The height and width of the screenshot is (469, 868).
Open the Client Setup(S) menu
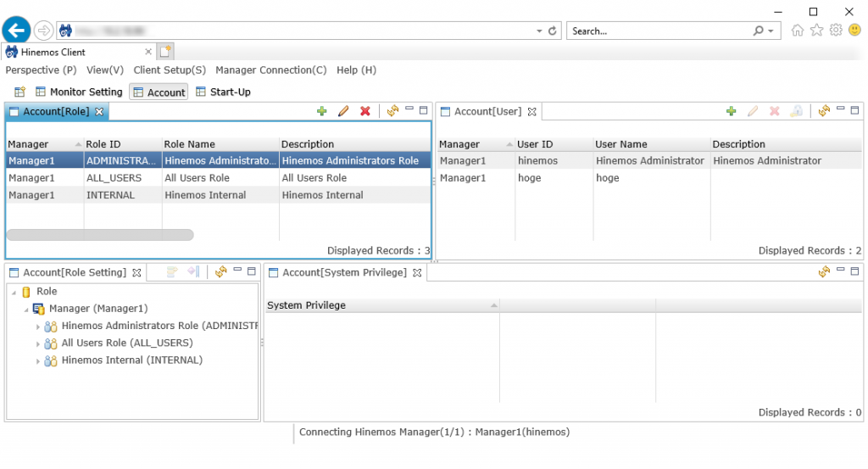tap(170, 70)
